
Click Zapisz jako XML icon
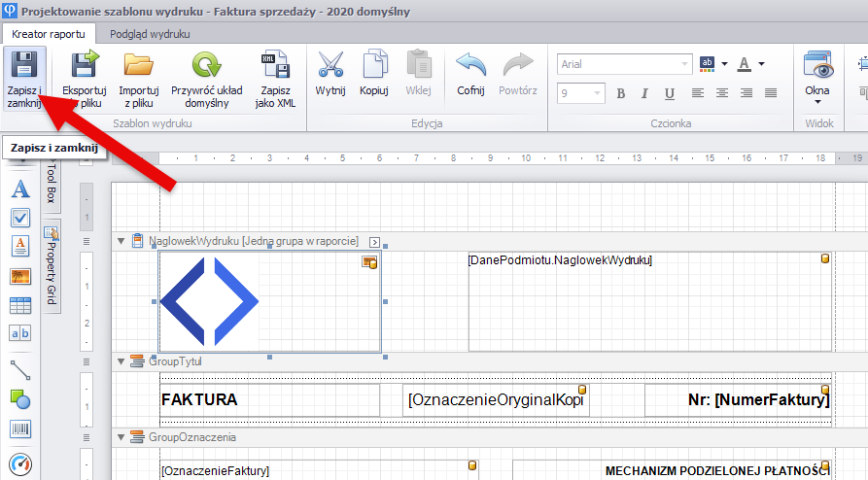coord(275,66)
